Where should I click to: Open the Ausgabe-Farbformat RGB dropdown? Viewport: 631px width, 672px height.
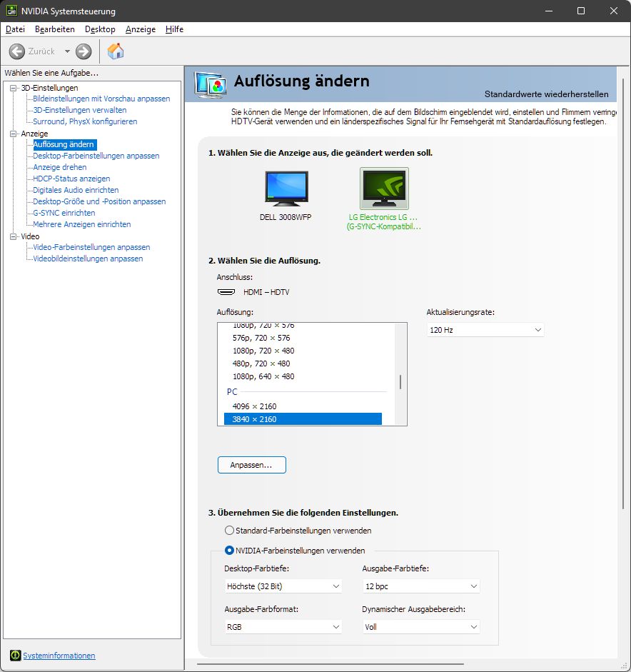283,626
